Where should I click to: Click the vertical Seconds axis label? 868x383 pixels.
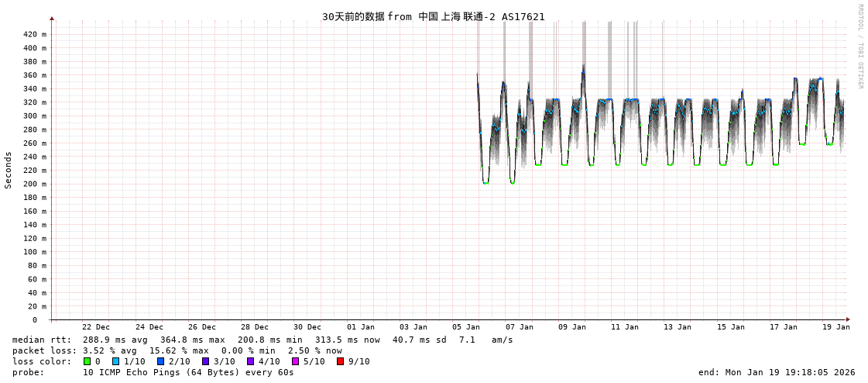coord(9,170)
